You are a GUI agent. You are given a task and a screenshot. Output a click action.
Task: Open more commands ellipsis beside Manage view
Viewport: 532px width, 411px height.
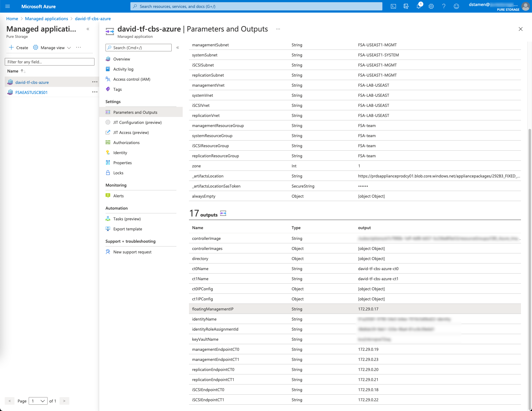[78, 47]
